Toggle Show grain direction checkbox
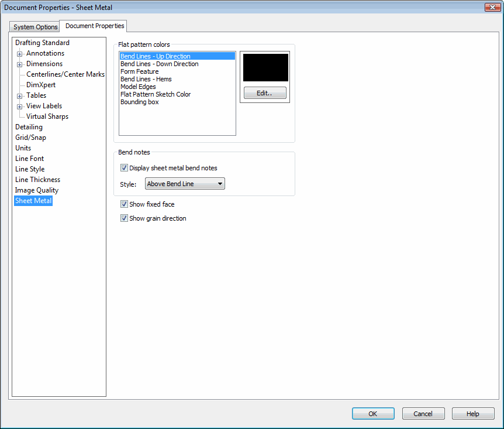504x429 pixels. coord(124,218)
